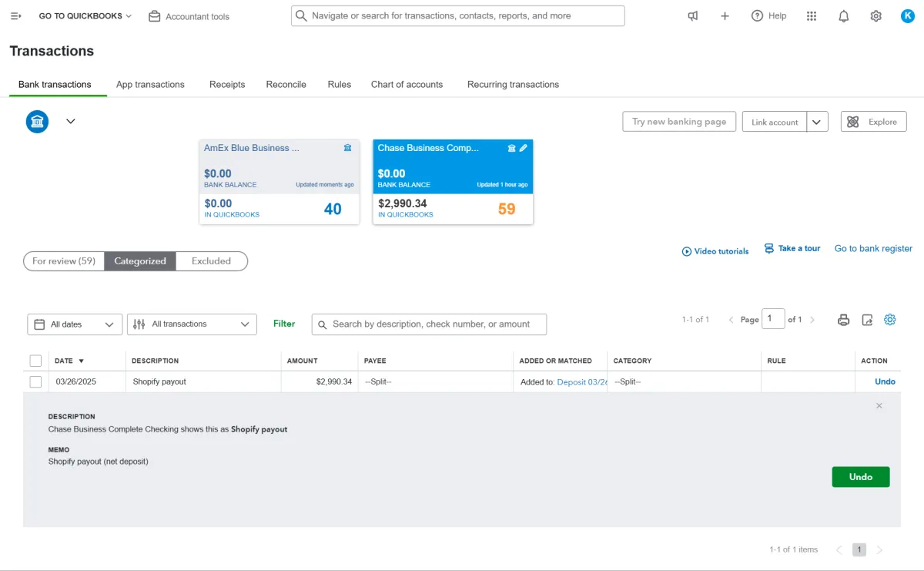Click bottom pagination next arrow
The image size is (924, 571).
click(879, 549)
